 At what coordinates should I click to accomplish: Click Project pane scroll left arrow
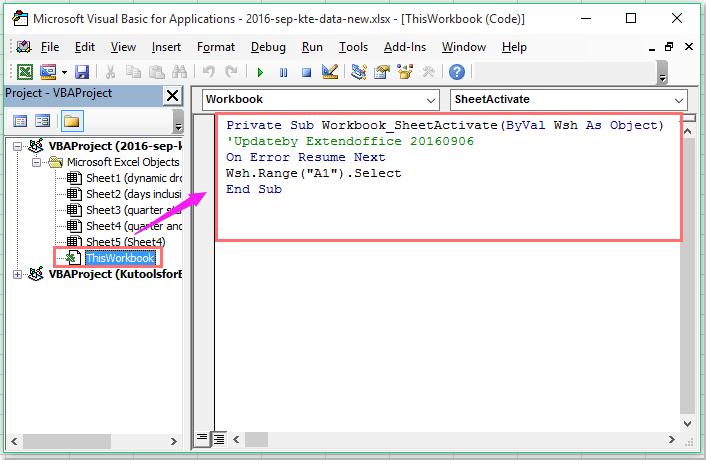coord(14,441)
